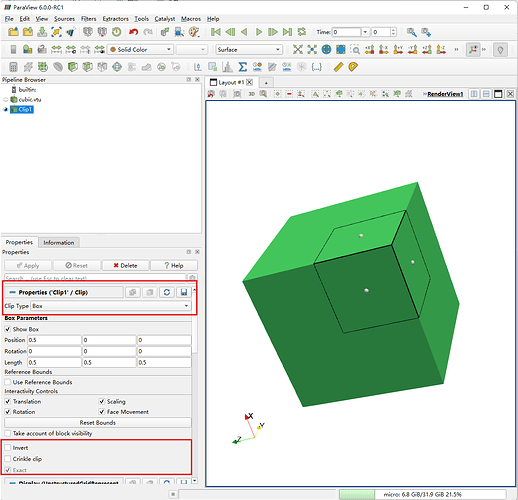Click the Play animation button
This screenshot has height=500, width=518.
[259, 32]
